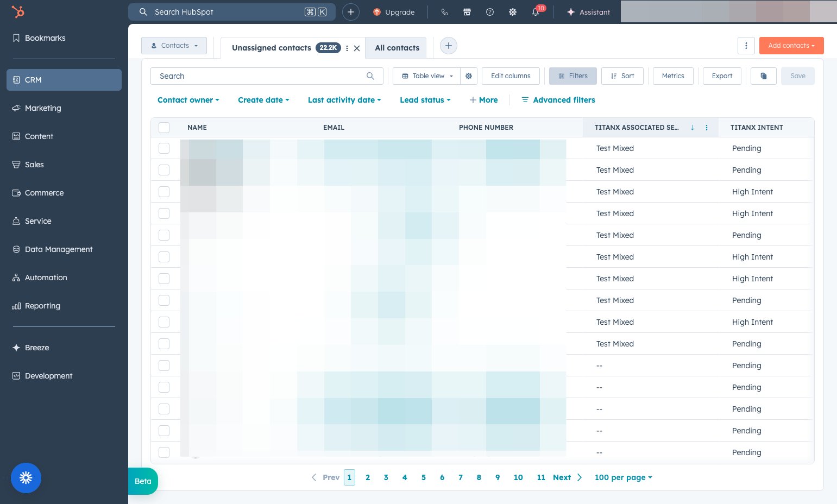Viewport: 837px width, 504px height.
Task: Select CRM in the sidebar
Action: 64,80
